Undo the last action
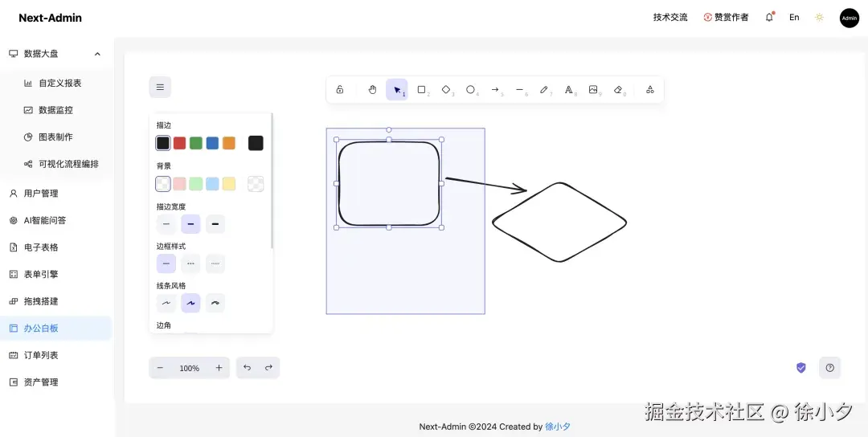Viewport: 868px width, 437px height. (x=247, y=368)
